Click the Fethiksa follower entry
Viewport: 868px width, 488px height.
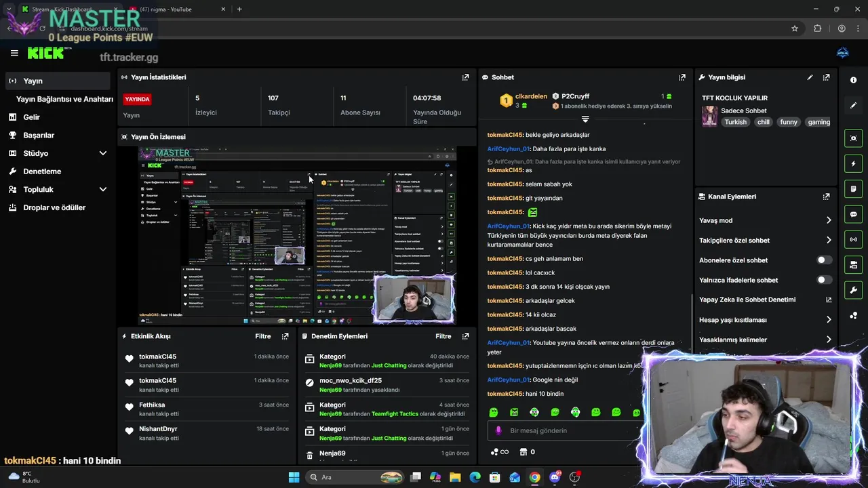[207, 409]
